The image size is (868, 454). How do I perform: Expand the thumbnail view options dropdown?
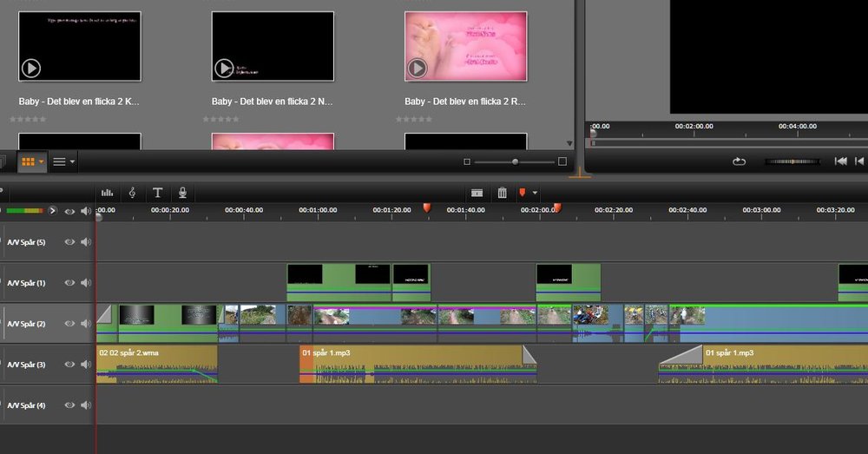[x=41, y=161]
